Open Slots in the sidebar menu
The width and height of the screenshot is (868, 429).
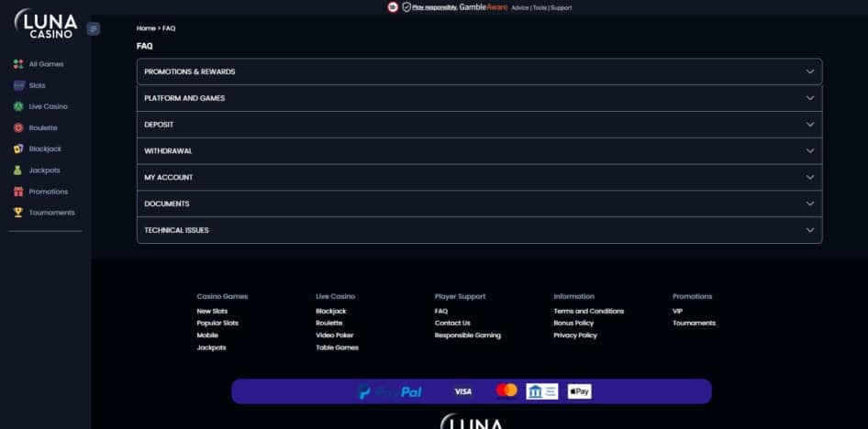(x=37, y=85)
